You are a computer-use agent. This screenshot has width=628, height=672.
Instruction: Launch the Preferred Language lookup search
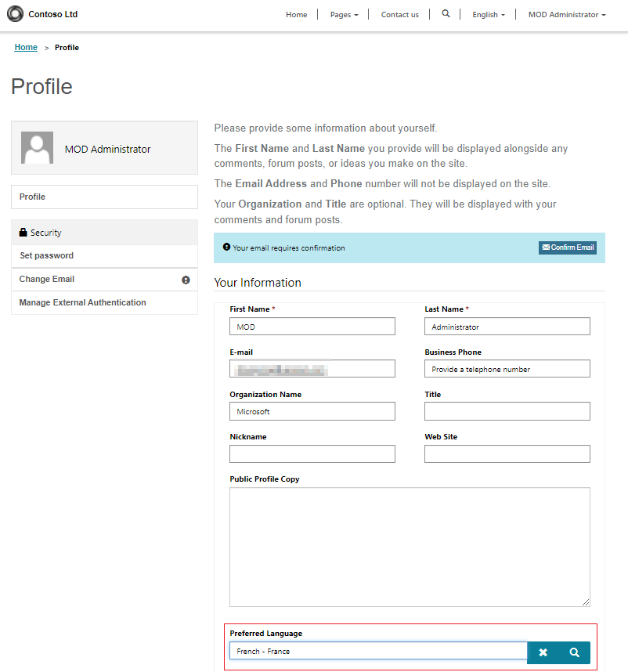574,652
